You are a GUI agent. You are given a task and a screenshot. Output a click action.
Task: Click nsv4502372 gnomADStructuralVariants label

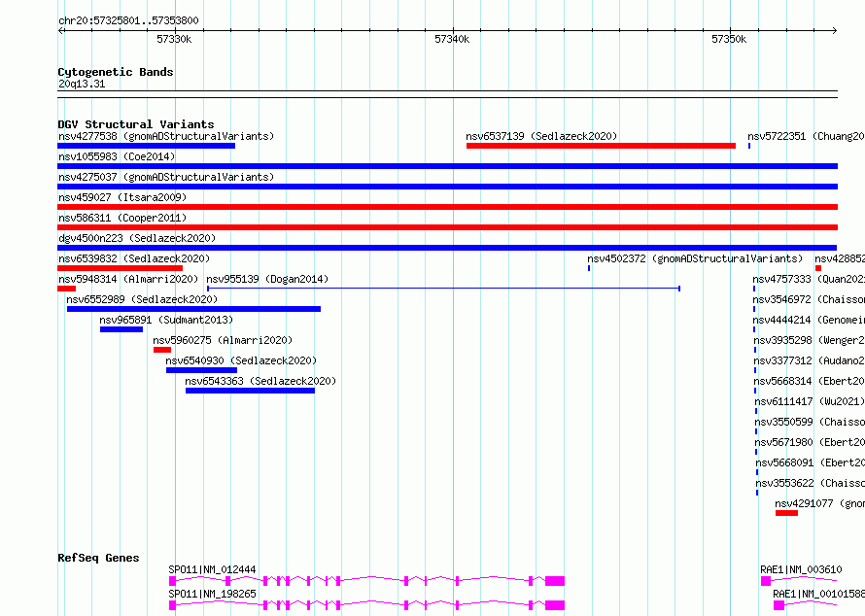[695, 258]
